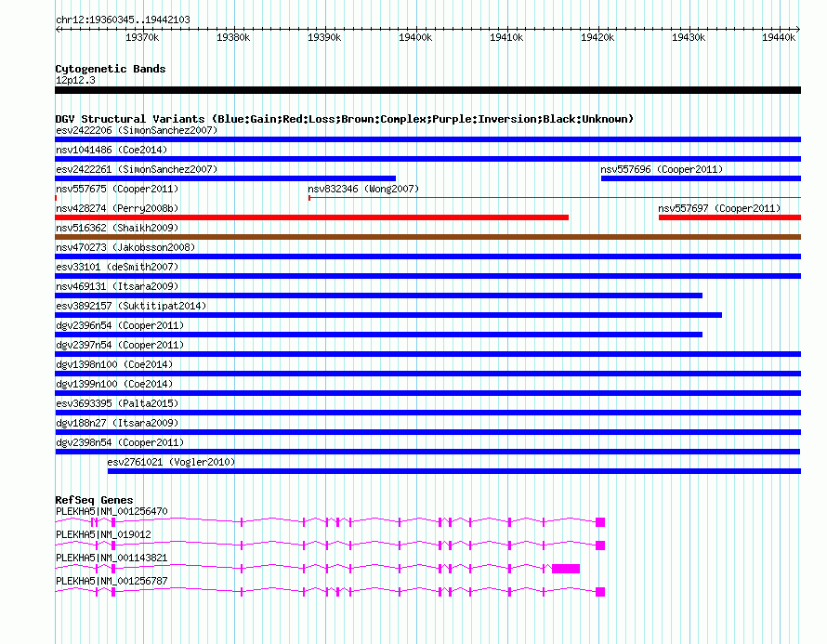The width and height of the screenshot is (827, 644).
Task: Open the PLEKHA5|NM_001256470 transcript label
Action: click(112, 511)
